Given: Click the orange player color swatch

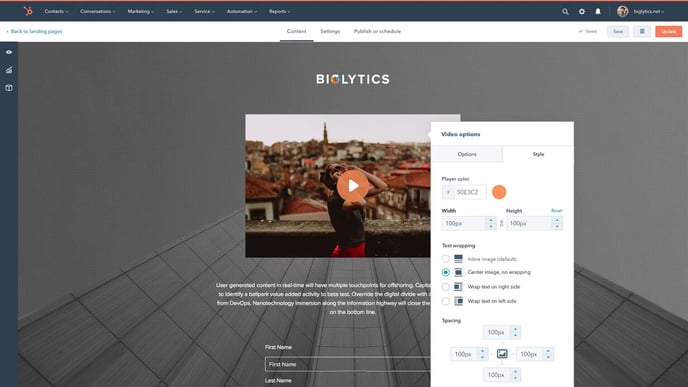Looking at the screenshot, I should pyautogui.click(x=499, y=192).
